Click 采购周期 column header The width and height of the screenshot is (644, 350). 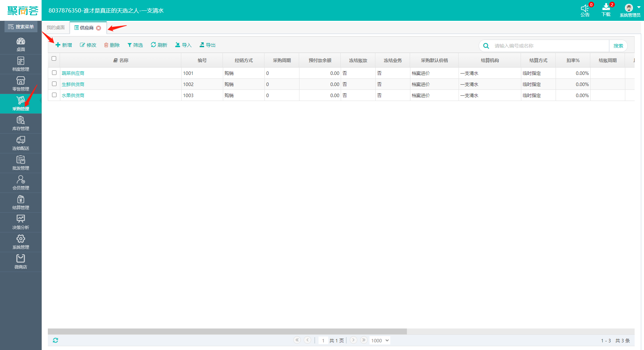pos(282,60)
